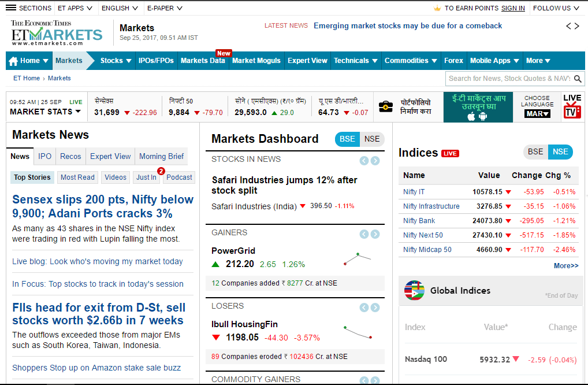The width and height of the screenshot is (588, 385).
Task: Select Most Read filter
Action: 77,177
